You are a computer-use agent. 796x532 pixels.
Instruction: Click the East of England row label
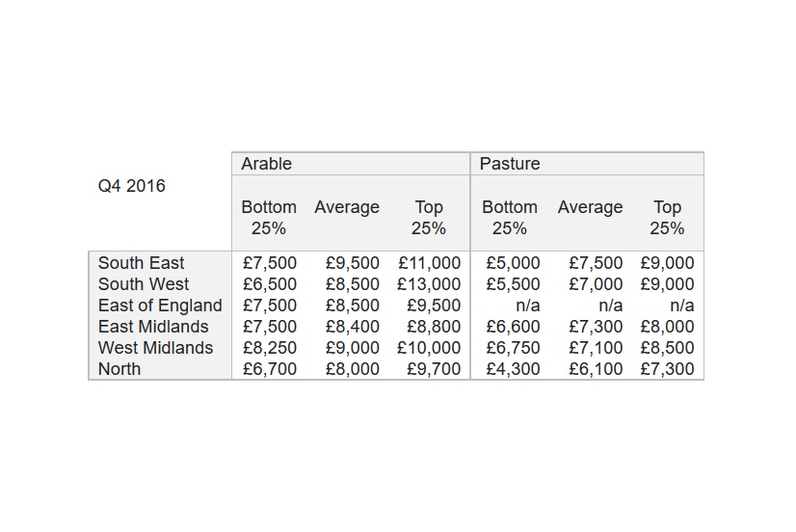[160, 306]
